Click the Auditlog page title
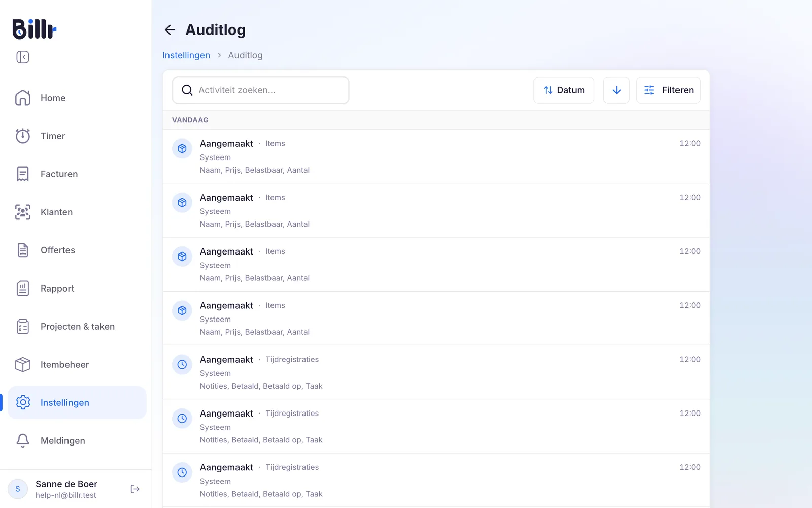 (216, 30)
